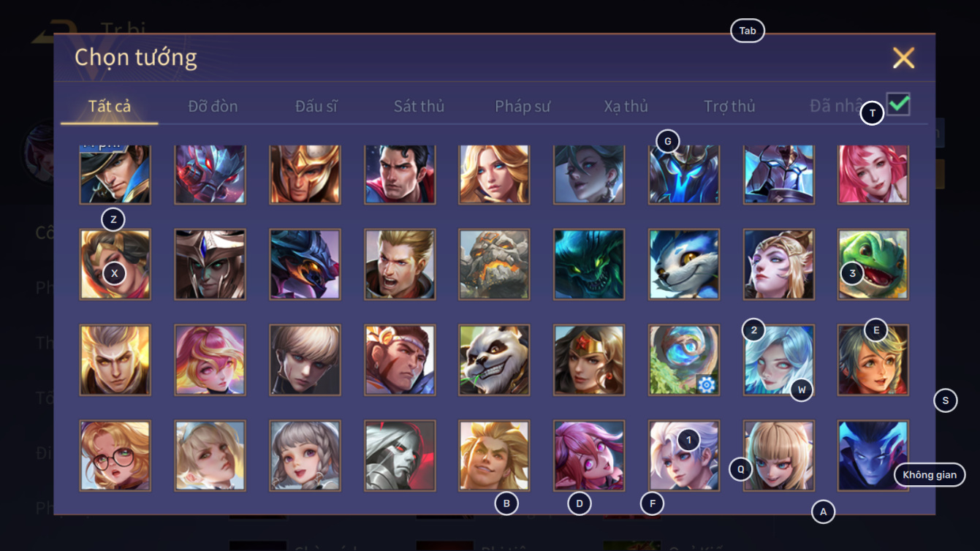Select the stone golem hero portrait

pyautogui.click(x=495, y=265)
